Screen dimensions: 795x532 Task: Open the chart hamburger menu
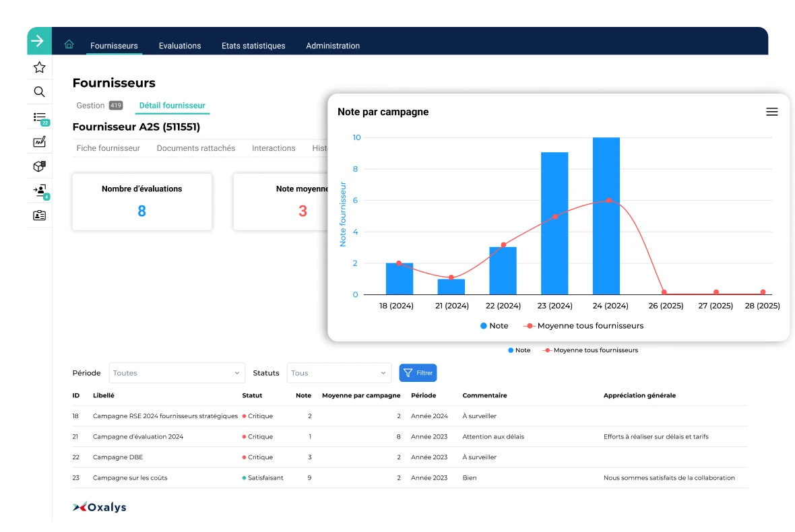771,112
